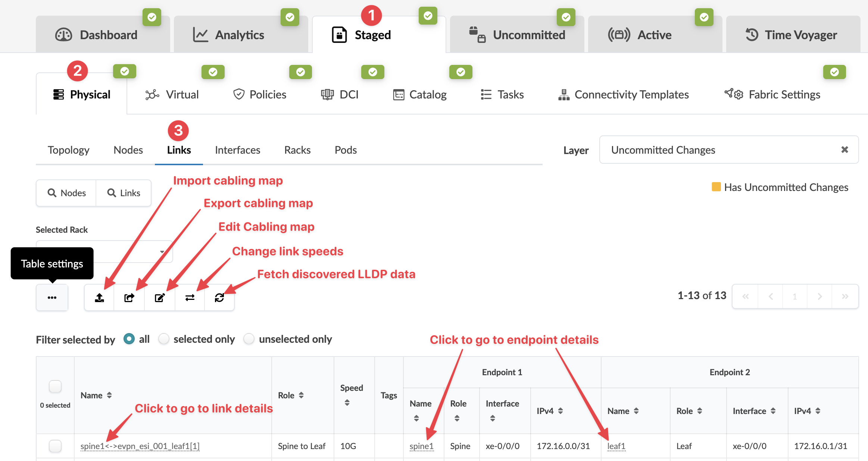Click Fetch discovered LLDP data refresh icon
This screenshot has width=868, height=461.
coord(219,297)
